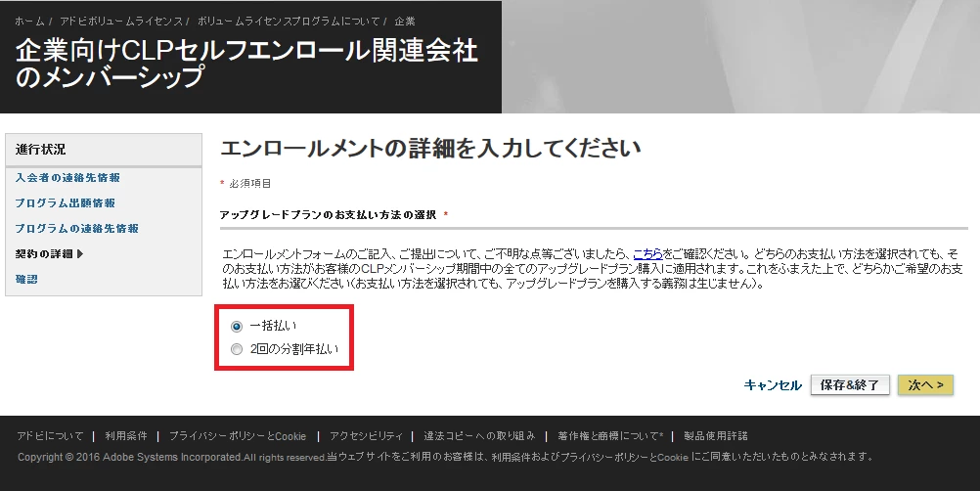The width and height of the screenshot is (980, 491).
Task: Click the ホーム breadcrumb link
Action: [x=29, y=22]
